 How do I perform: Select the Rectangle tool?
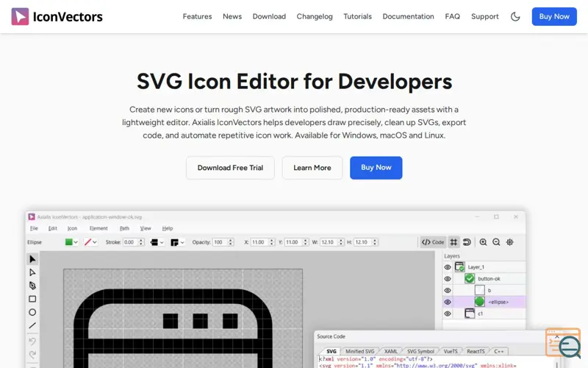tap(32, 299)
